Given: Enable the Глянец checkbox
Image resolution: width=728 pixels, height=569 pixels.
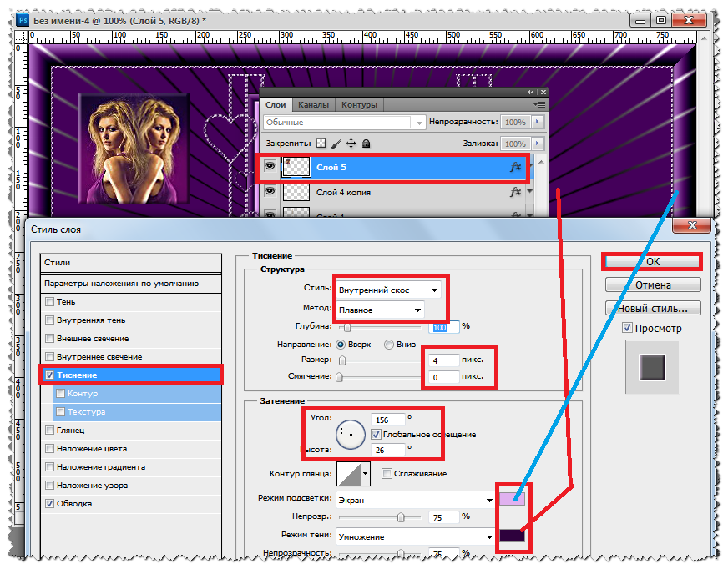Looking at the screenshot, I should click(x=50, y=431).
